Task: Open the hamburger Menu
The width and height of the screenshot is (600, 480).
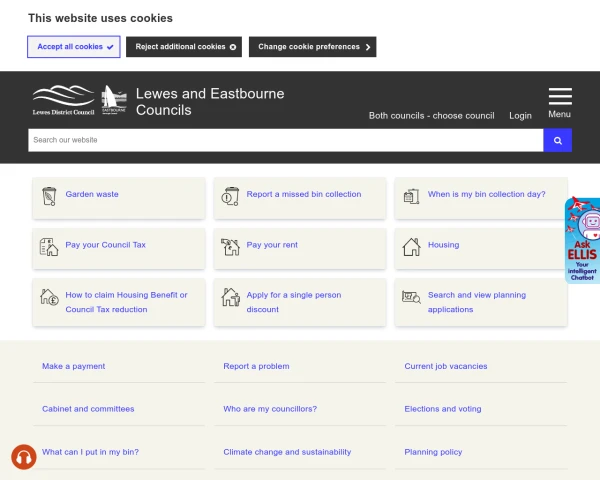Action: pyautogui.click(x=560, y=102)
